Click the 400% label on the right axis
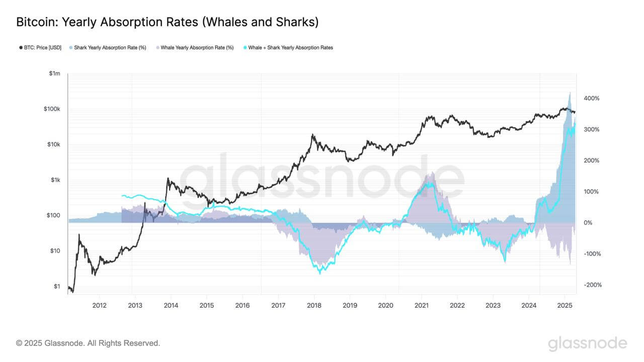This screenshot has height=362, width=644. [x=592, y=99]
